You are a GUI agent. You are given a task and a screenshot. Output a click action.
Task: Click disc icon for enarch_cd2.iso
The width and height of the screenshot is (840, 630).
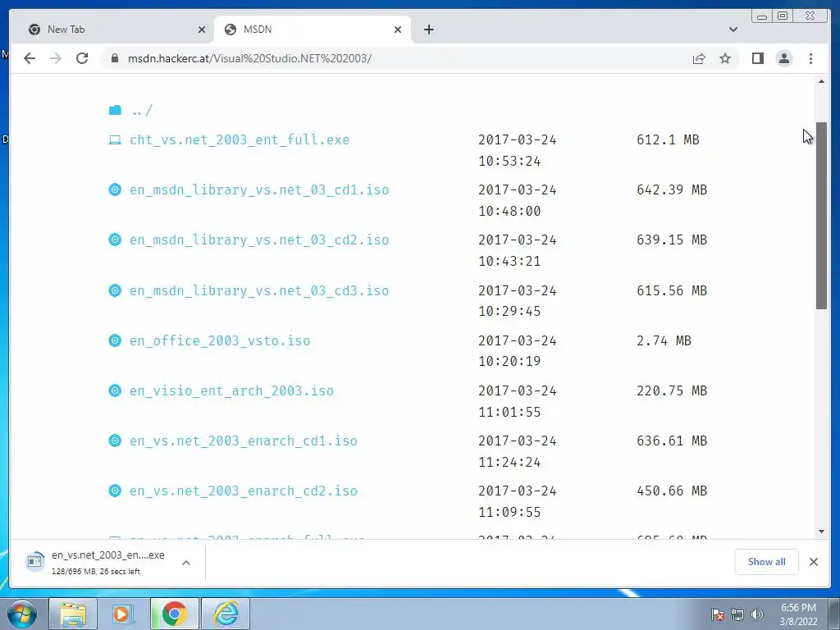pos(115,491)
